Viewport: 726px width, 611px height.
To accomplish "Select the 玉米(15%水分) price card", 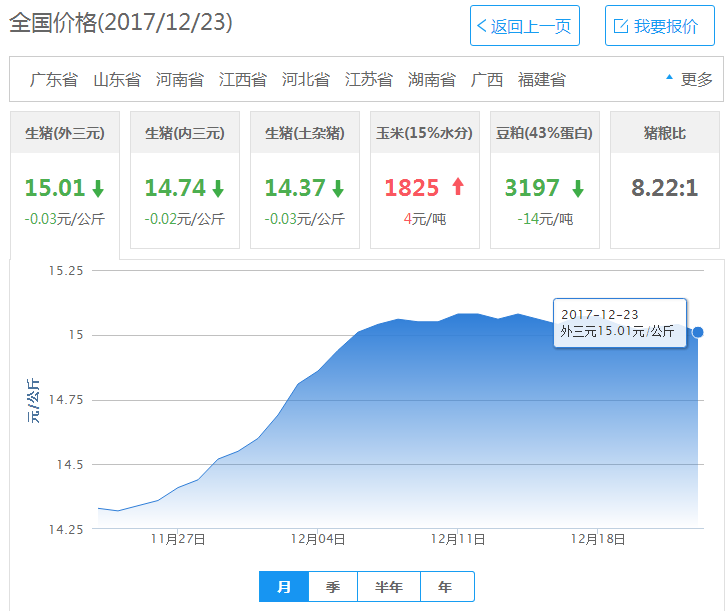I will [424, 180].
